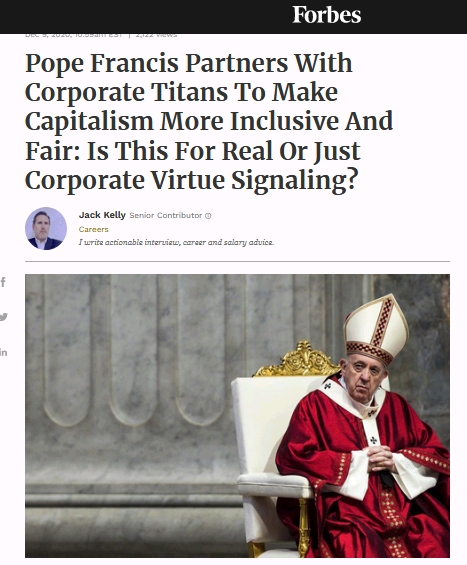467x565 pixels.
Task: Click the Forbes logo in header
Action: (x=326, y=15)
